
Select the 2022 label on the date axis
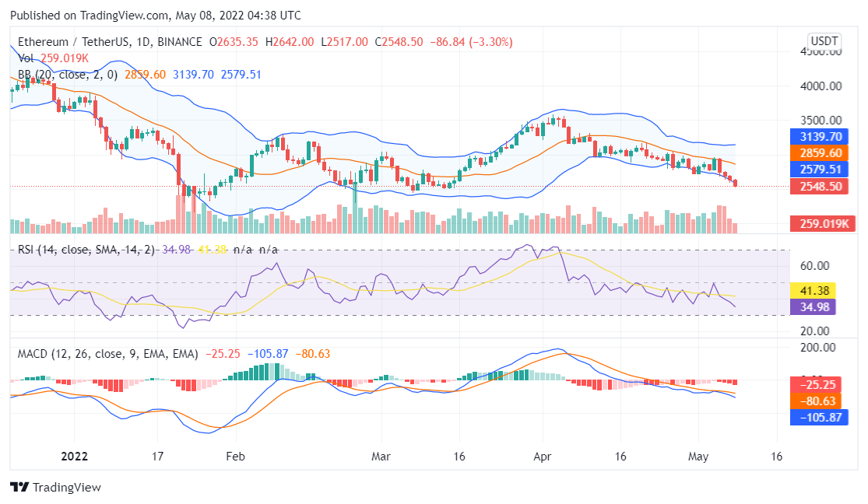click(x=74, y=457)
